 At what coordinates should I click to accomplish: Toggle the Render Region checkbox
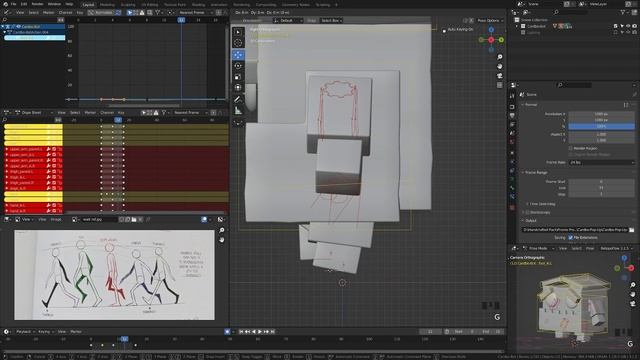(570, 148)
